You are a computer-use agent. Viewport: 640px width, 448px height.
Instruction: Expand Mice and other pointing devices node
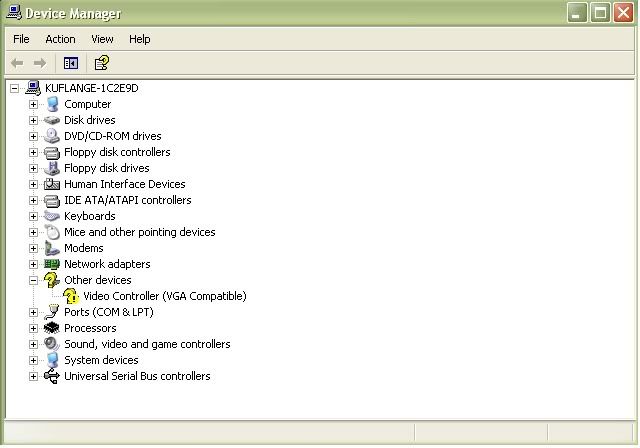[33, 232]
